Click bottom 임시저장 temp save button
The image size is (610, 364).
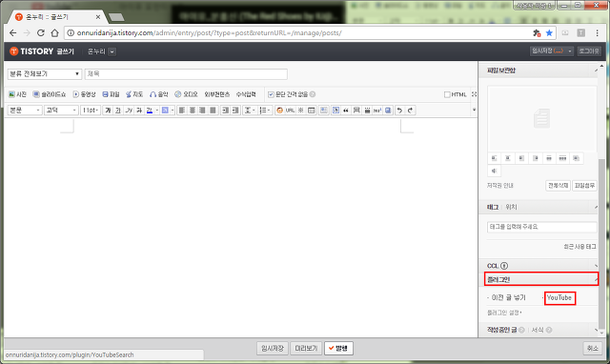tap(273, 349)
